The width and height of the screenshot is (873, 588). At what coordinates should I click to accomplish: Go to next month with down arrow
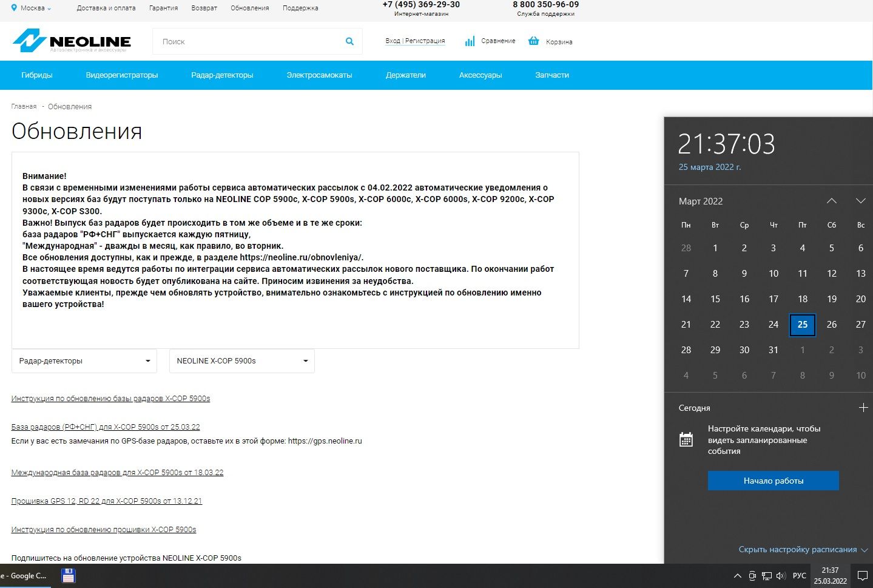[860, 201]
